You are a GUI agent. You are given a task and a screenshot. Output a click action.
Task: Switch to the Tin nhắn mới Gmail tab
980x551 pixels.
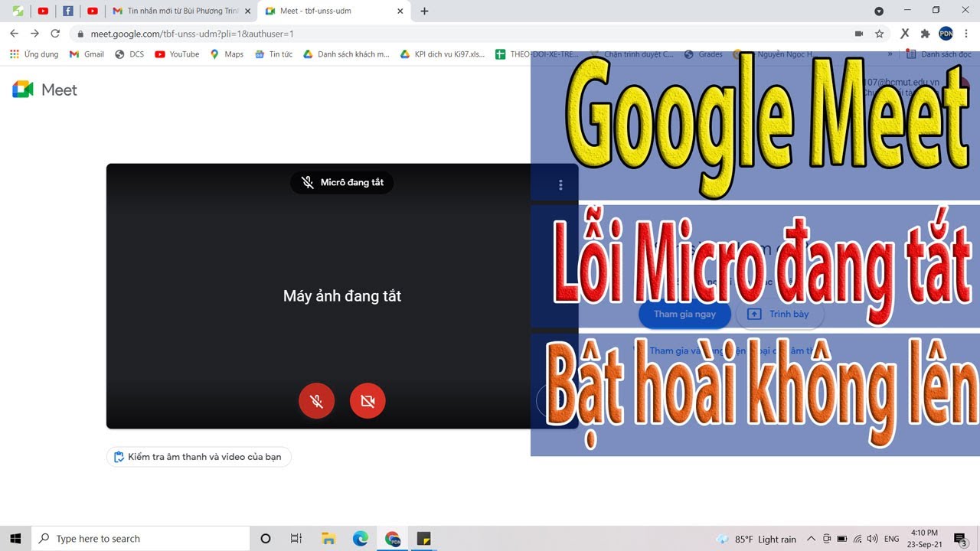[175, 11]
